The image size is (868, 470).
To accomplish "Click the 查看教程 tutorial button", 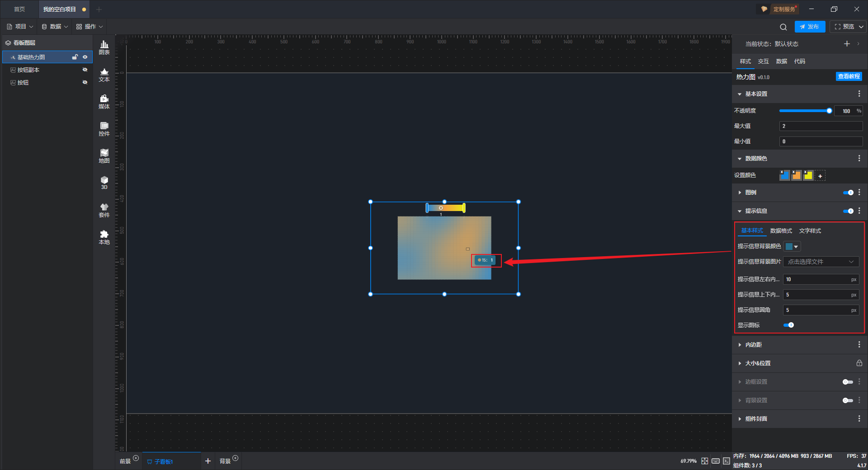I will click(x=849, y=76).
